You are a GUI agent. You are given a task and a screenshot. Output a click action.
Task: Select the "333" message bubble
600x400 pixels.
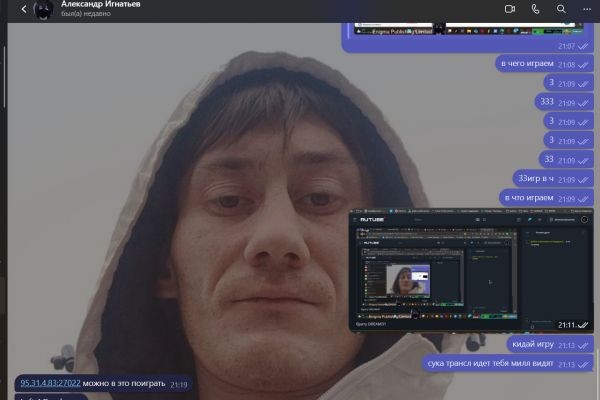click(x=547, y=102)
